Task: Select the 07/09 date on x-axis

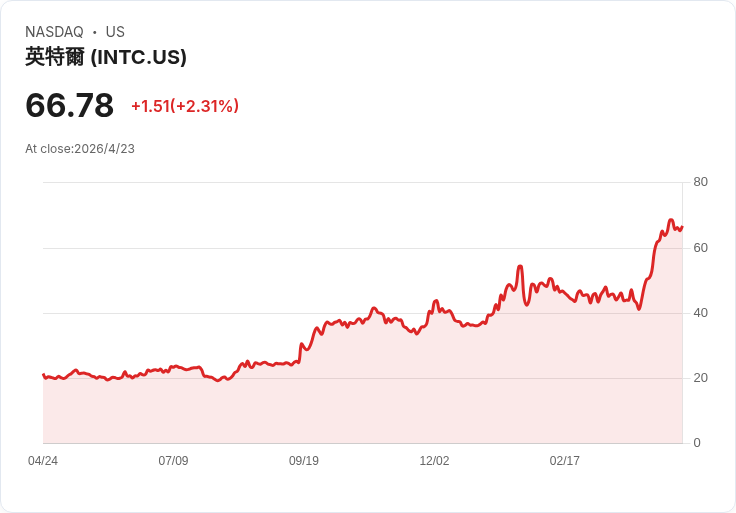Action: [173, 461]
